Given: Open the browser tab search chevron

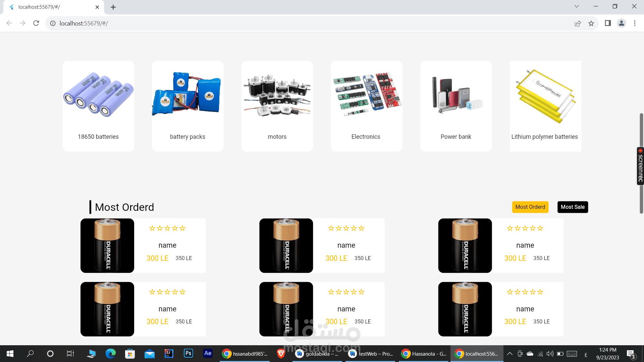Looking at the screenshot, I should (x=576, y=6).
